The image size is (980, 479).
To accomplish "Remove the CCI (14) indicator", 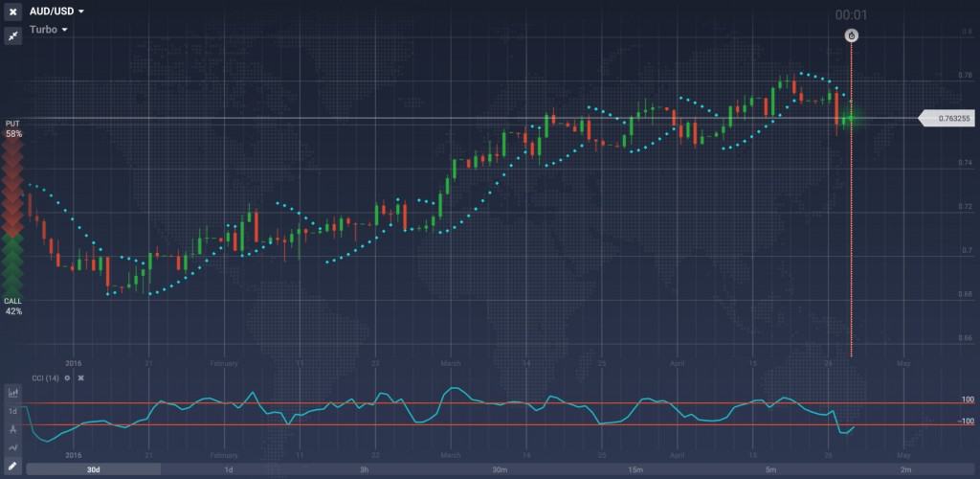I will point(80,378).
